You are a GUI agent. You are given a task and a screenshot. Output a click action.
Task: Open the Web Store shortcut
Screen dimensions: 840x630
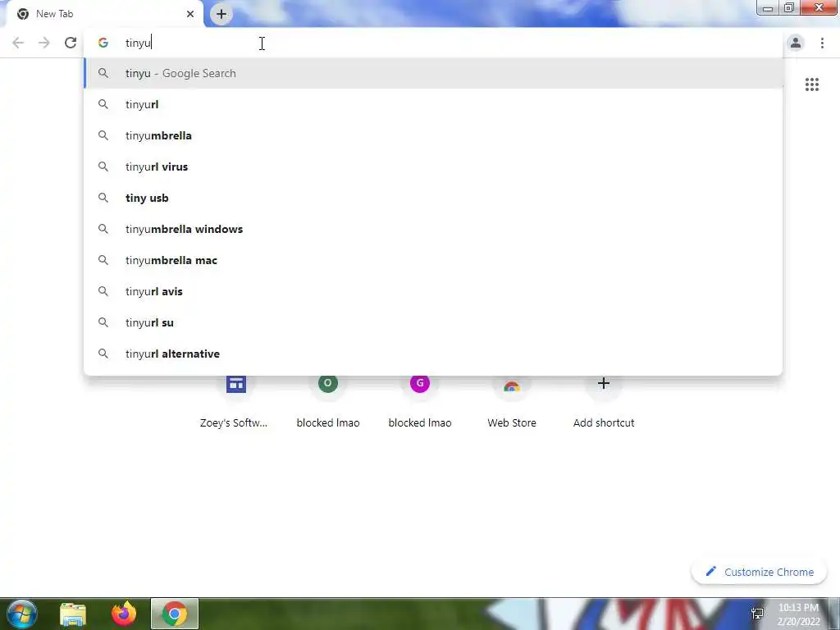512,402
